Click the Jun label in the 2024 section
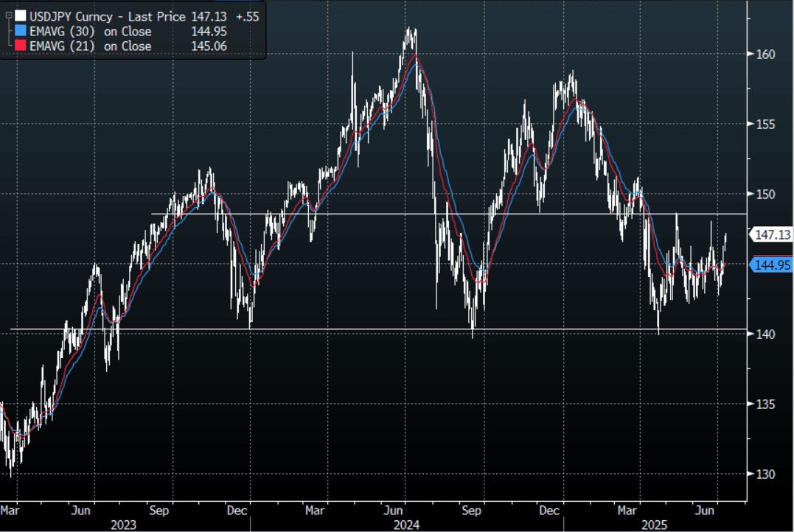This screenshot has height=532, width=794. click(393, 510)
